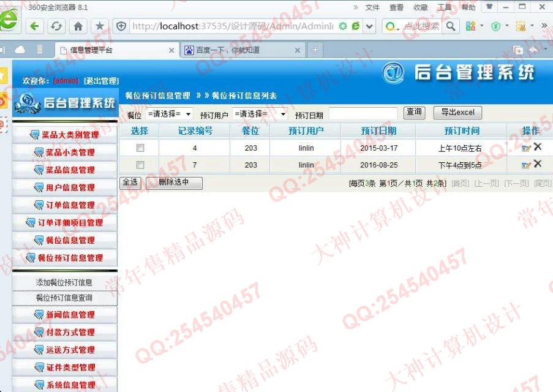Open the 餐位 dropdown filter
The image size is (553, 392).
(x=169, y=114)
